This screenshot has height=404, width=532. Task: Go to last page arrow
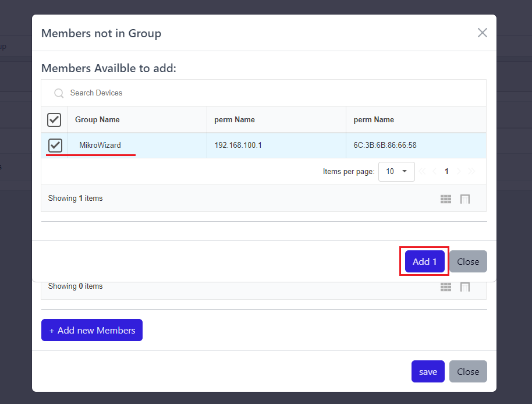point(471,172)
